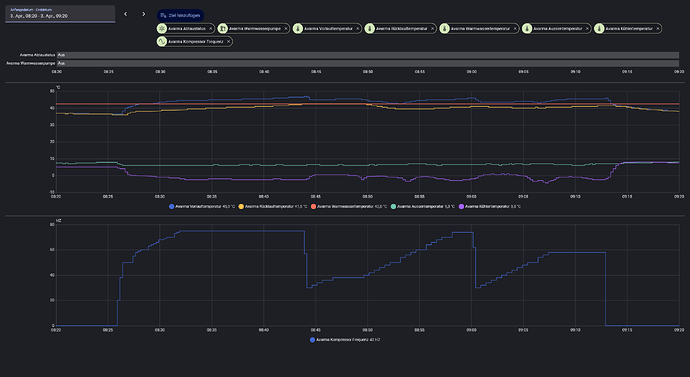Click the thermometer icon on the Vorlauftemperatur chip
690x377 pixels.
tap(298, 29)
